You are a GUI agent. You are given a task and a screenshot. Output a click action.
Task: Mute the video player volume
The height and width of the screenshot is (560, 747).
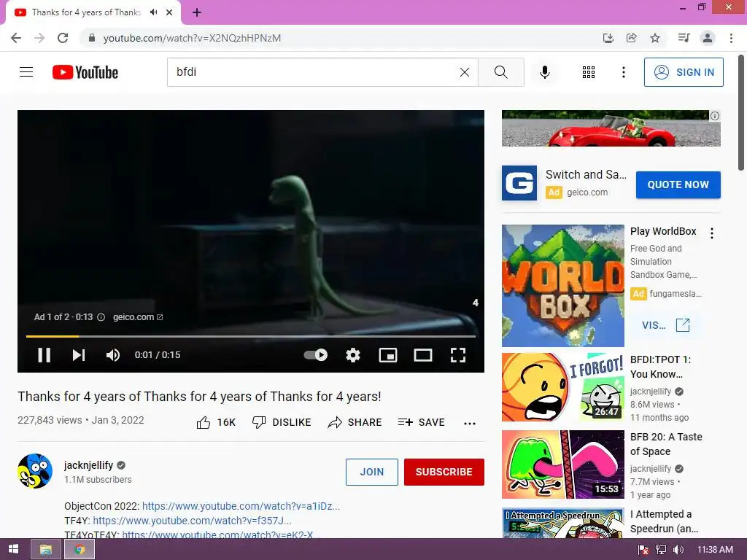coord(113,355)
